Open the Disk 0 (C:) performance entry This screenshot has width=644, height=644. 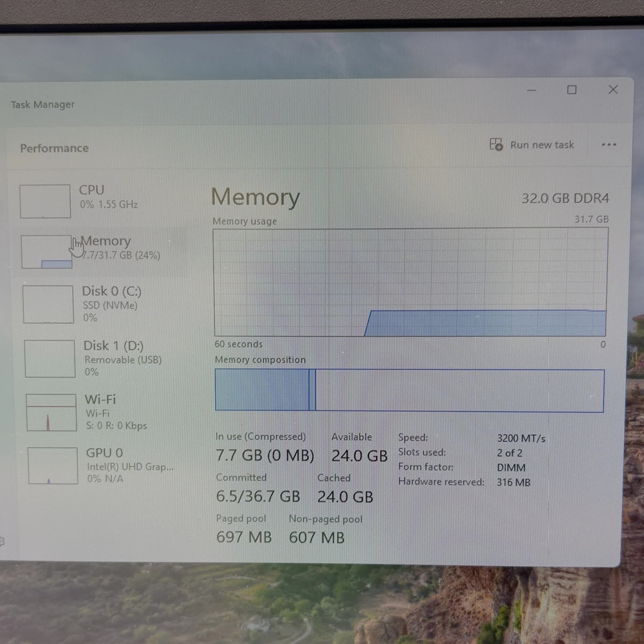click(101, 304)
